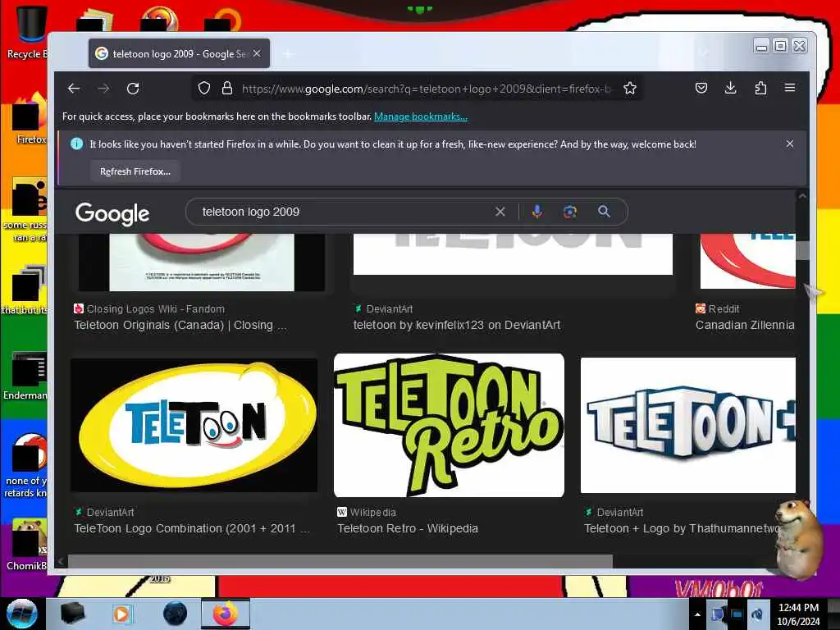Open the black box taskbar icon
The height and width of the screenshot is (630, 840).
pyautogui.click(x=72, y=614)
